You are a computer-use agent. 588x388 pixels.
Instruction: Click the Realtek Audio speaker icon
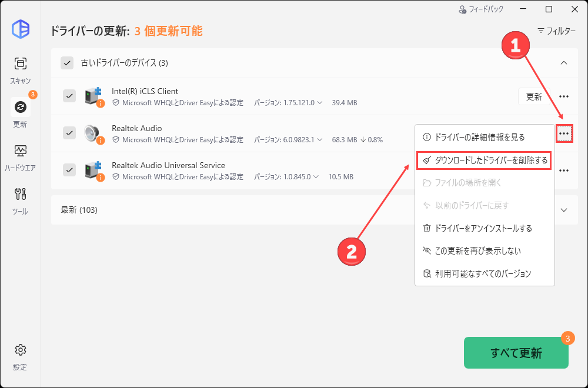point(93,133)
